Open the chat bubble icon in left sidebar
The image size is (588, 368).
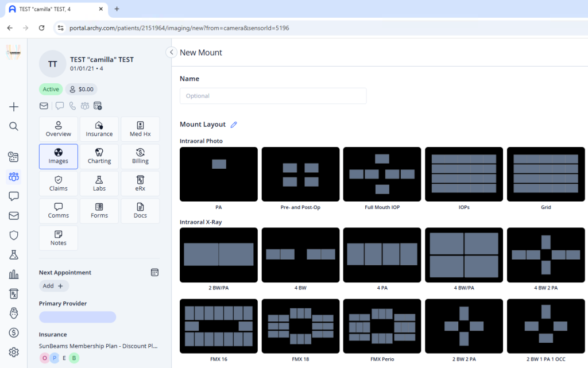14,196
